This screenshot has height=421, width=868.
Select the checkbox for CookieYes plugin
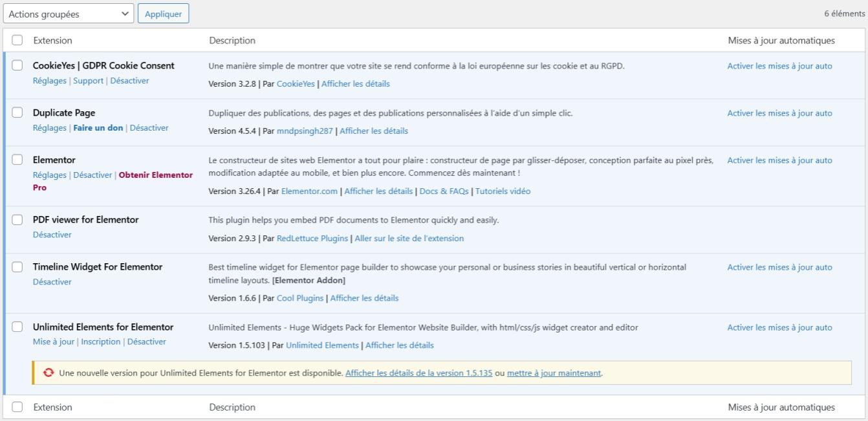coord(17,65)
